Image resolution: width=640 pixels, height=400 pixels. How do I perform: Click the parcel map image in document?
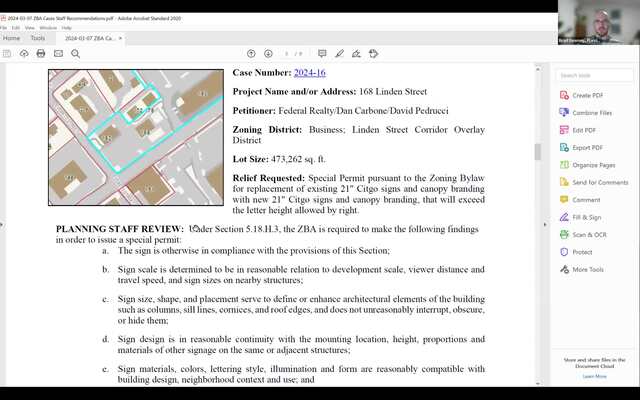[x=135, y=137]
